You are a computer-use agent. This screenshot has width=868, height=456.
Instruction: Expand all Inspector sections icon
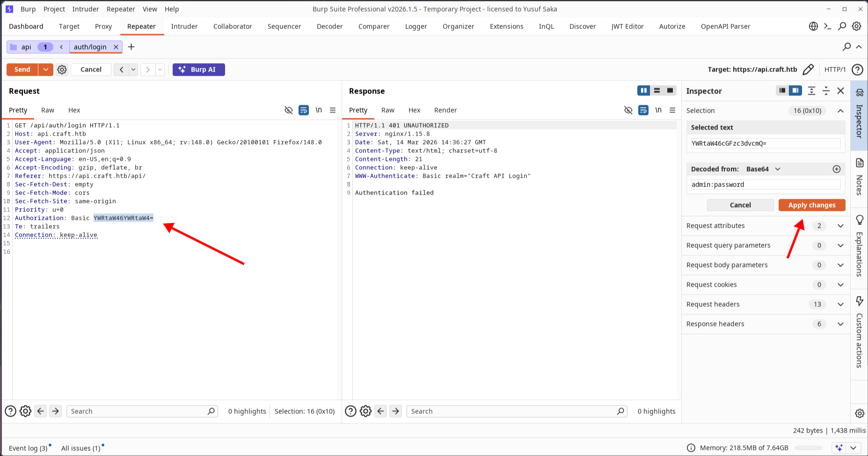point(812,91)
